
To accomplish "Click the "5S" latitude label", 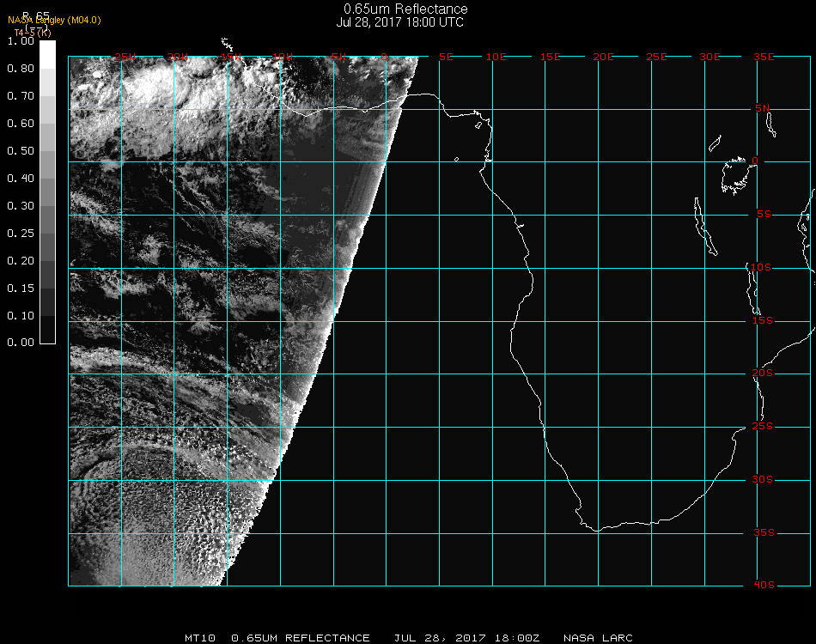I will [x=764, y=215].
